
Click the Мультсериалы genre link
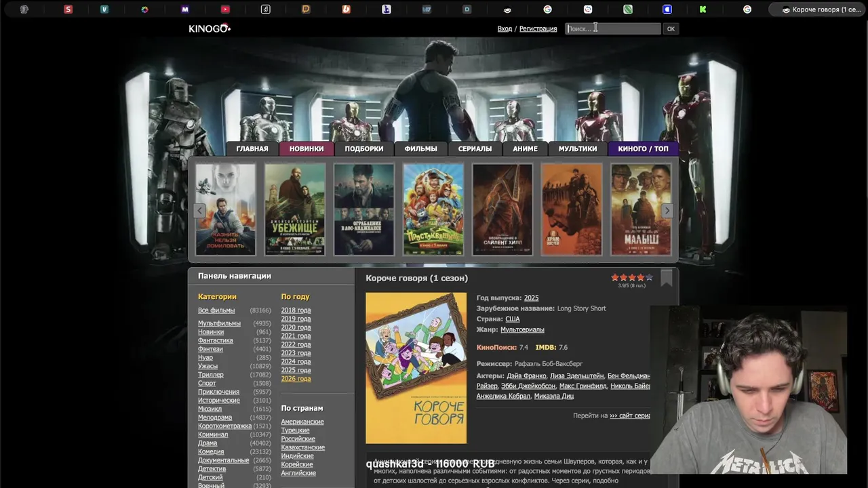[522, 329]
